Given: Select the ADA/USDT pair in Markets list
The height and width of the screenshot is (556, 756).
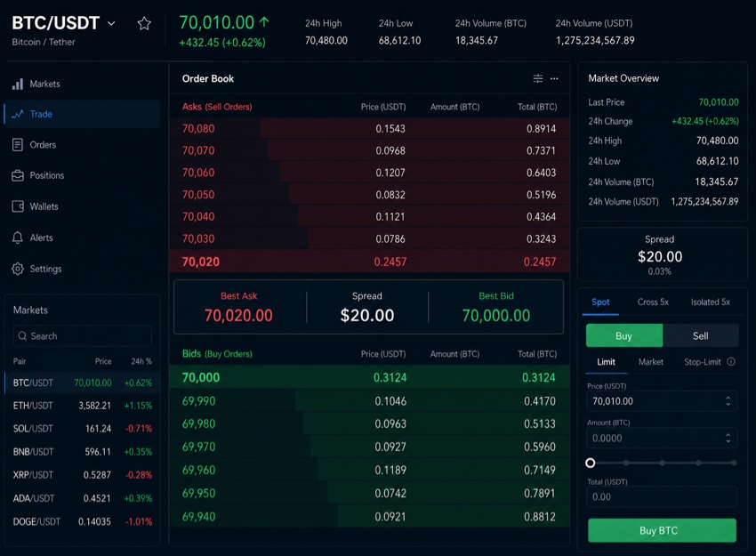Looking at the screenshot, I should click(x=83, y=498).
